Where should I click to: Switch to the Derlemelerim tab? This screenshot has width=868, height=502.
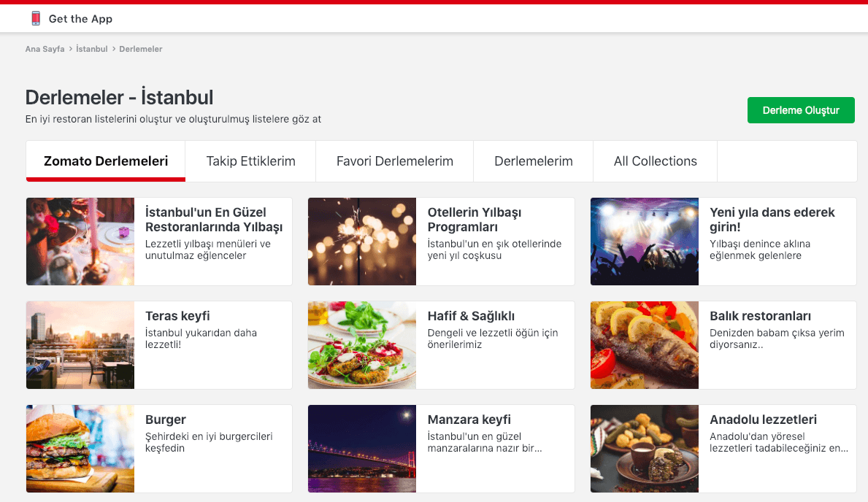(533, 161)
